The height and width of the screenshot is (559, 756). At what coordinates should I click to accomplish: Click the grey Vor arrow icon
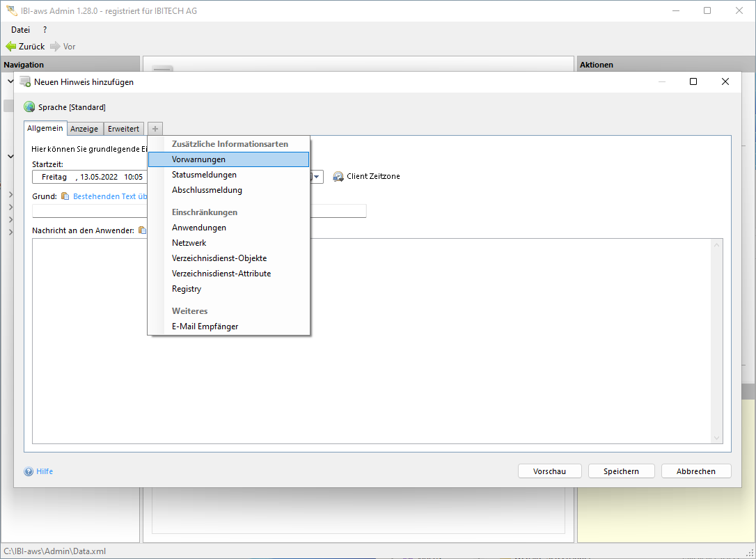pyautogui.click(x=55, y=47)
